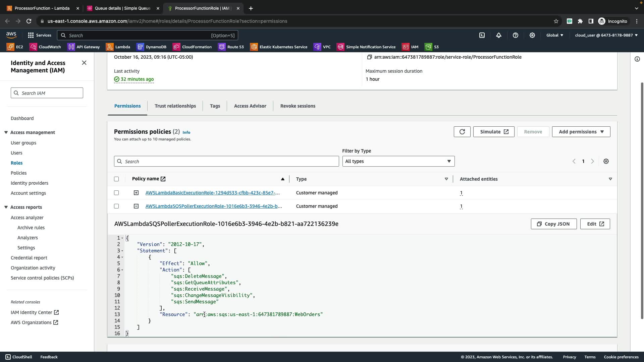Click the Copy JSON button
The image size is (644, 362).
click(x=553, y=224)
